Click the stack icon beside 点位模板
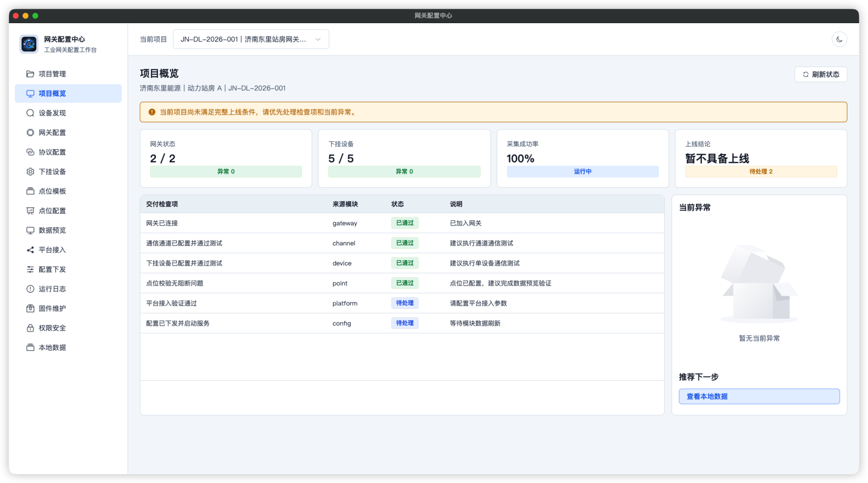Viewport: 868px width, 483px height. click(30, 191)
